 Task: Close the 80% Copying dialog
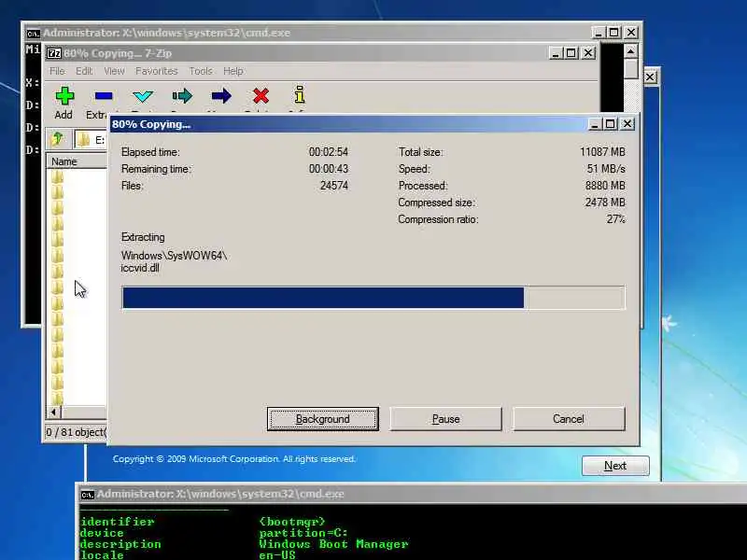627,124
